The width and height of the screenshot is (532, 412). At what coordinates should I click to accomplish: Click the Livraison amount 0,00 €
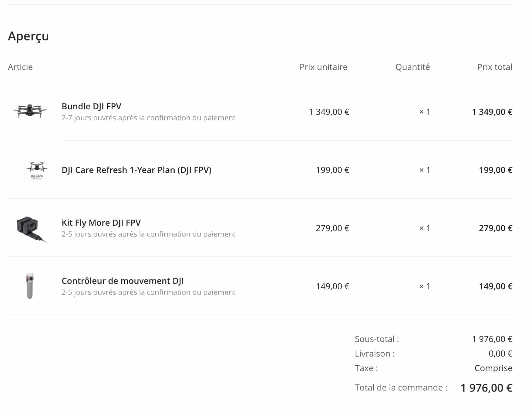click(x=500, y=354)
